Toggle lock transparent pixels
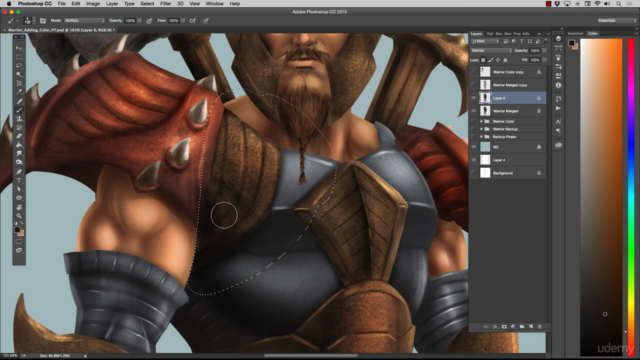The image size is (640, 360). click(x=483, y=60)
